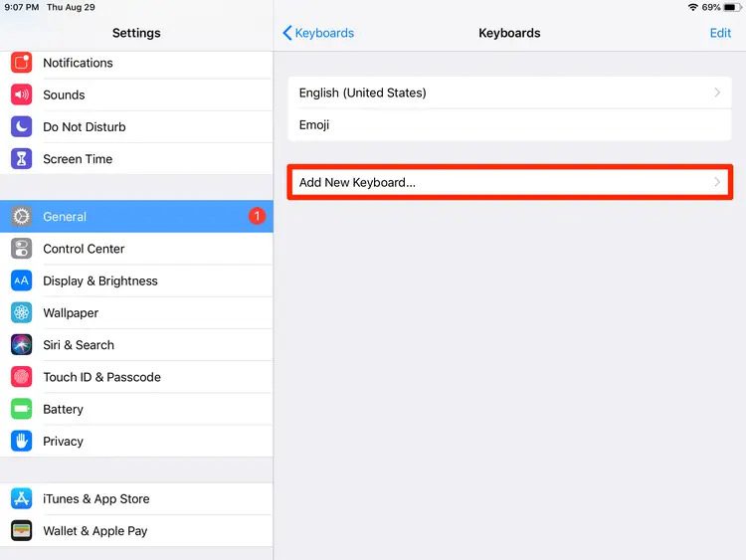Tap the Do Not Disturb moon icon
Viewport: 746px width, 560px height.
[22, 127]
